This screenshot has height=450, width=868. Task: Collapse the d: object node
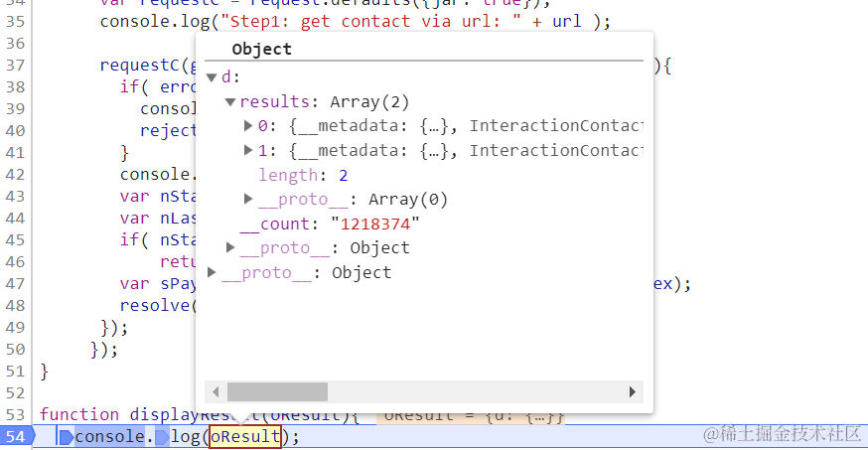coord(212,77)
